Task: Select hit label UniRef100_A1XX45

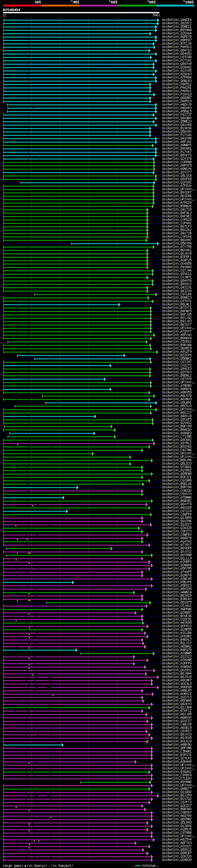Action: pos(176,71)
